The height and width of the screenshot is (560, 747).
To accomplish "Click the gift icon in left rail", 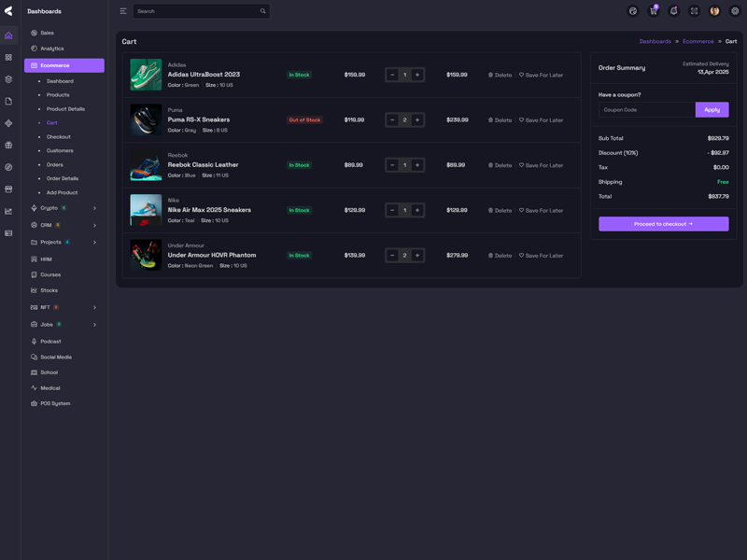I will (8, 145).
